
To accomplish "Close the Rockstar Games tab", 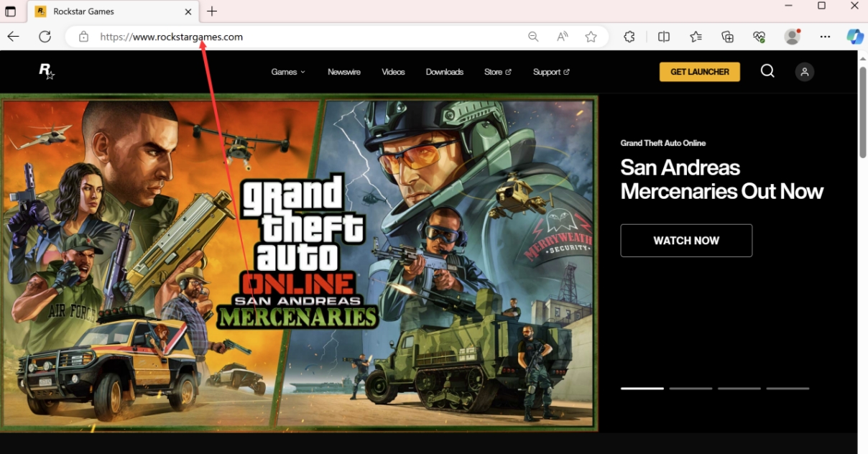I will pyautogui.click(x=188, y=11).
